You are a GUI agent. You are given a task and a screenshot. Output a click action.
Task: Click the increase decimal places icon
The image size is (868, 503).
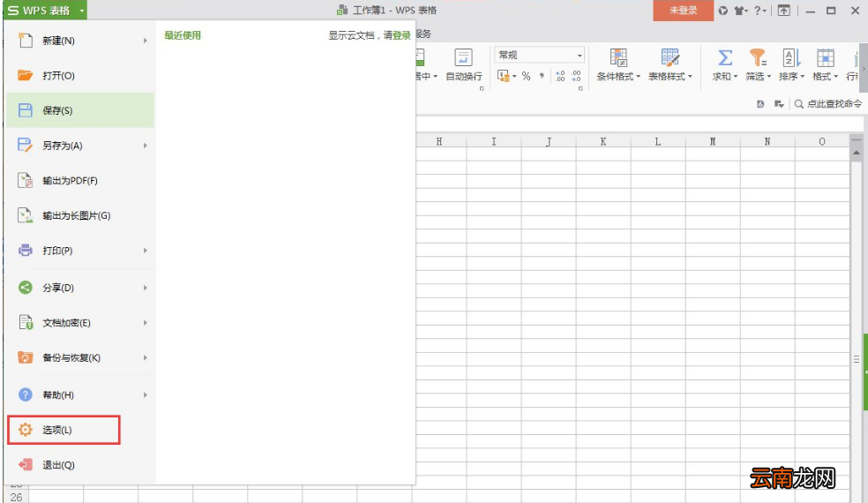coord(560,76)
